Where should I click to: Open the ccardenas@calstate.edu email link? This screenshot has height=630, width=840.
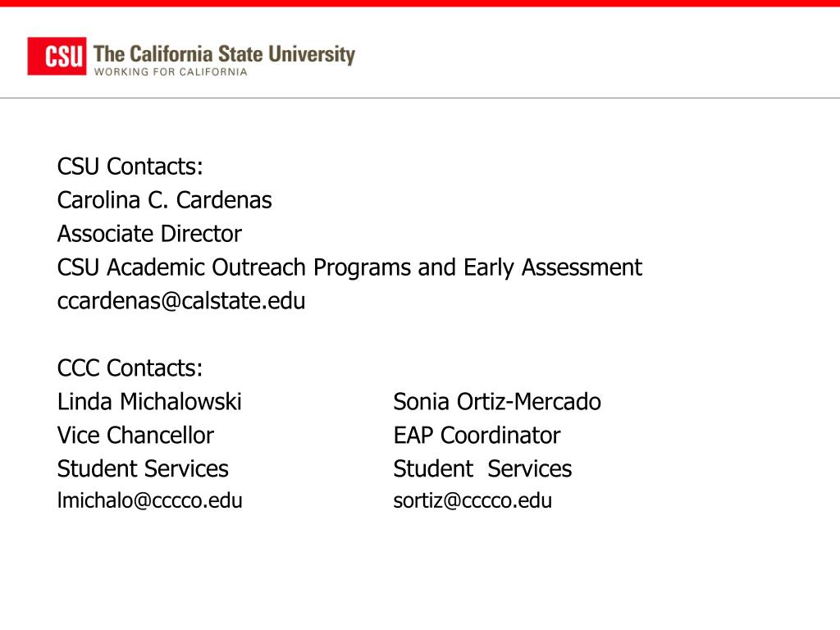click(x=181, y=301)
